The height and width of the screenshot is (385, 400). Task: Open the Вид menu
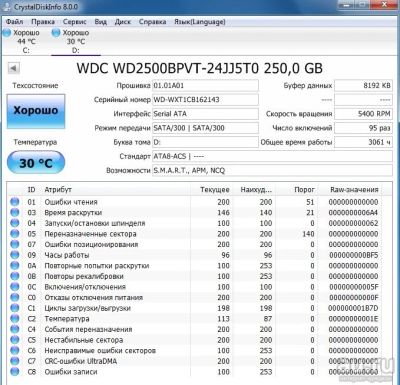(x=100, y=22)
